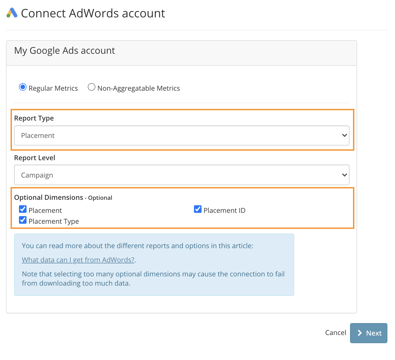Open the Report Level dropdown showing Campaign

pyautogui.click(x=182, y=175)
